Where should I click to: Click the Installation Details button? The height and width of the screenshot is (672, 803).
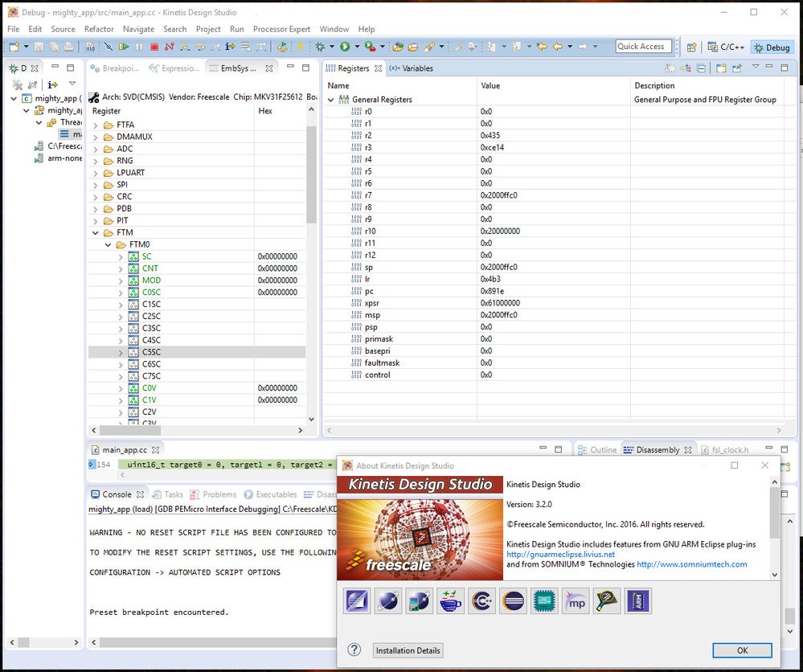(408, 650)
